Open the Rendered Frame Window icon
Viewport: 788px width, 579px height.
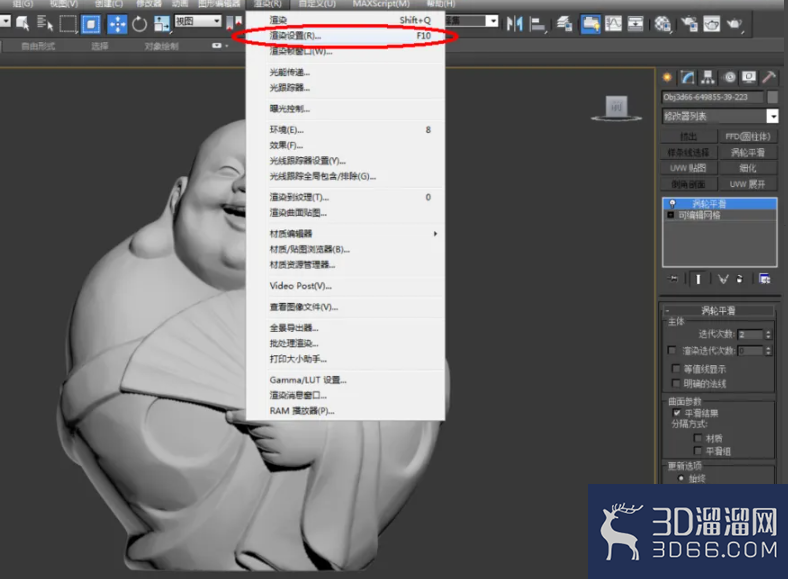pos(712,24)
